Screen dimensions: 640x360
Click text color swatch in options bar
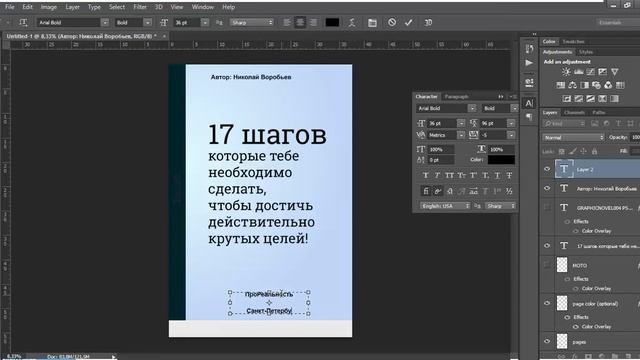point(332,22)
